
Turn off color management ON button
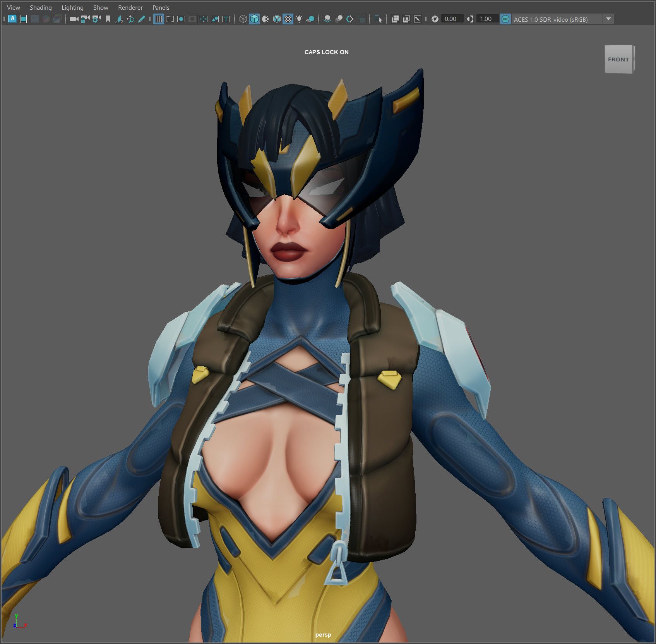[505, 19]
